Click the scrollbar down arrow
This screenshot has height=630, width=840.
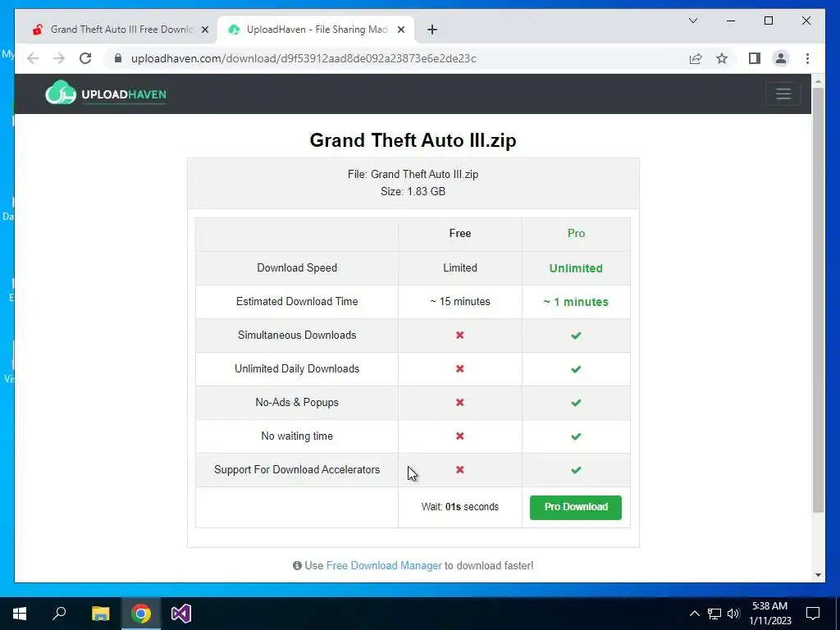[818, 575]
